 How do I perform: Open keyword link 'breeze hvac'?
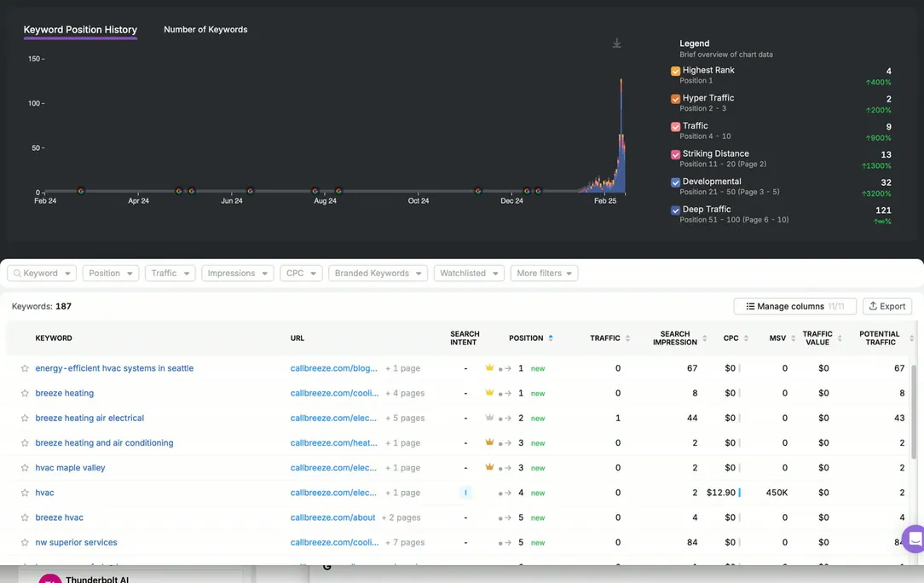tap(59, 517)
